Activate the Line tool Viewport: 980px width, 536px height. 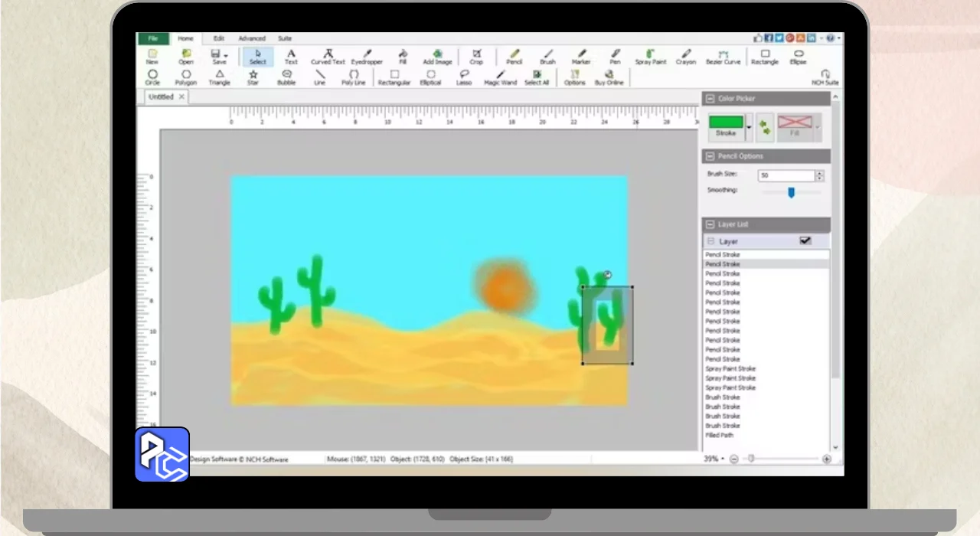[x=320, y=77]
